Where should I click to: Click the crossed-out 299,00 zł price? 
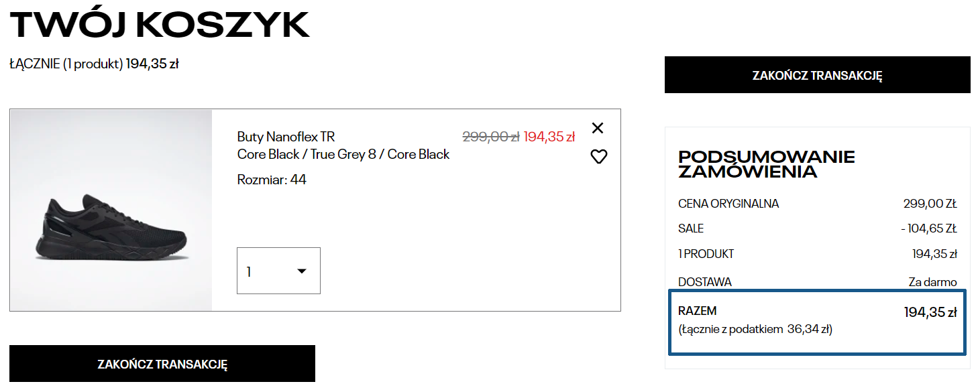490,137
